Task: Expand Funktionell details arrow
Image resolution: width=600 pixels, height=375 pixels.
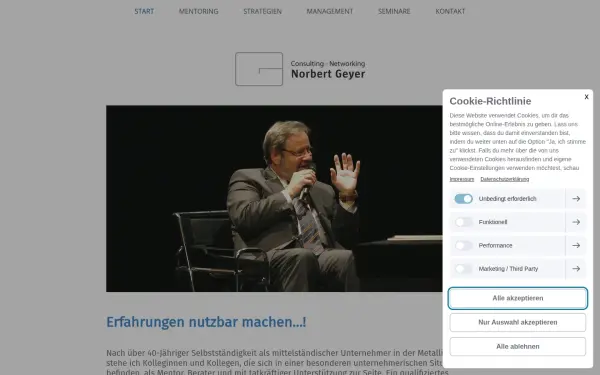Action: (576, 222)
